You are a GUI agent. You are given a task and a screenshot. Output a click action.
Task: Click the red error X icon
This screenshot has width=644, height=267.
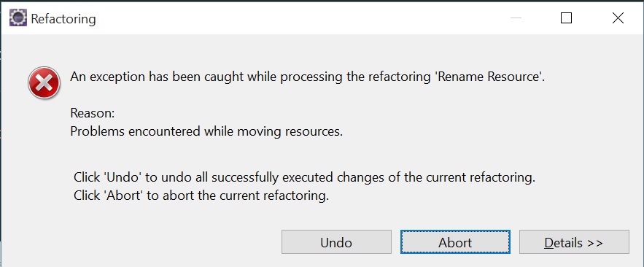tap(44, 83)
